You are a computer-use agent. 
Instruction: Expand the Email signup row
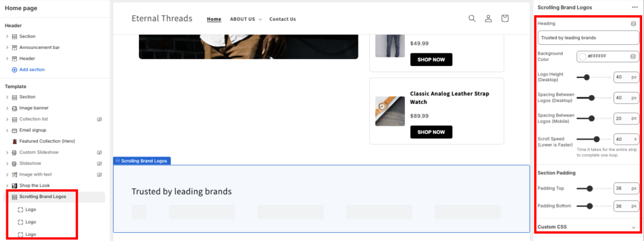[7, 130]
